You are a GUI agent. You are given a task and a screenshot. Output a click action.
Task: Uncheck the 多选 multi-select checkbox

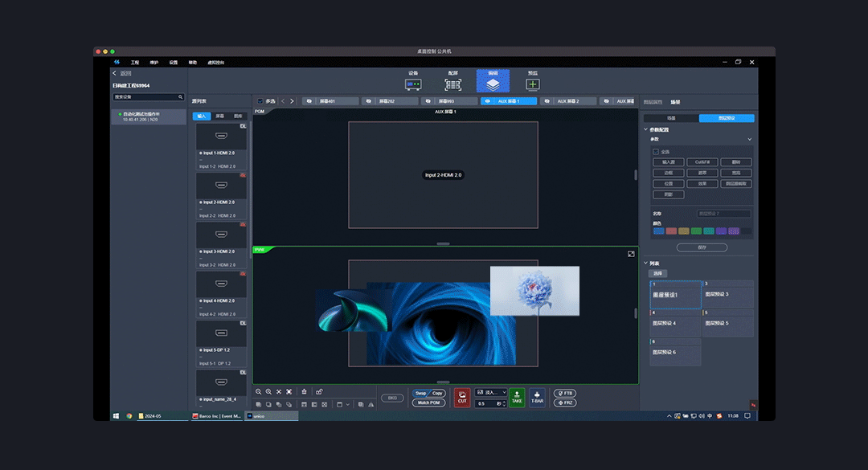(x=260, y=101)
